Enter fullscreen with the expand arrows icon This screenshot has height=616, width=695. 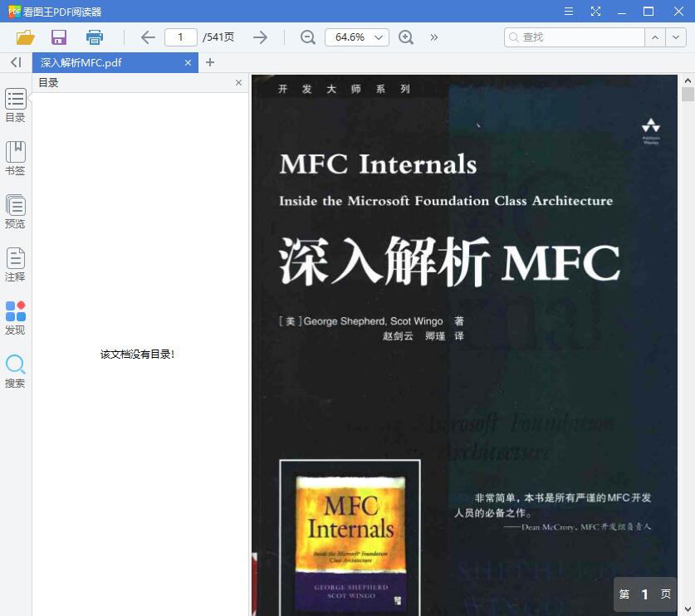(x=595, y=12)
